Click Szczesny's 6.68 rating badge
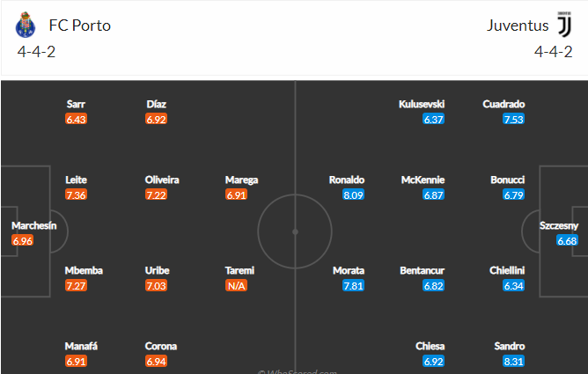 click(x=567, y=240)
